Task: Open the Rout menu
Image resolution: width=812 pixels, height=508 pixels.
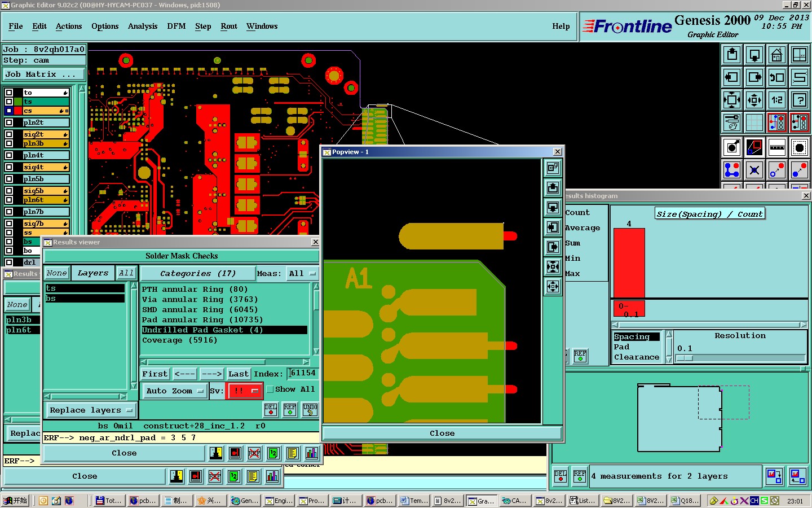Action: (x=229, y=27)
